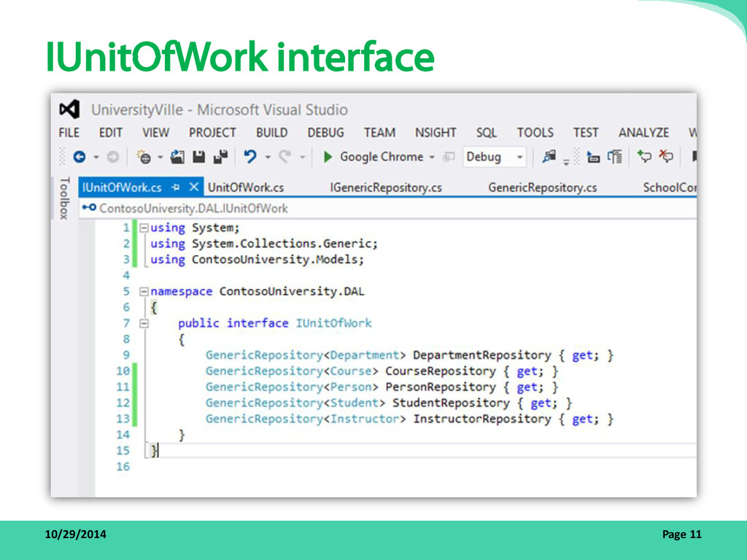The image size is (747, 560).
Task: Open the New Project dropdown arrow
Action: point(160,157)
